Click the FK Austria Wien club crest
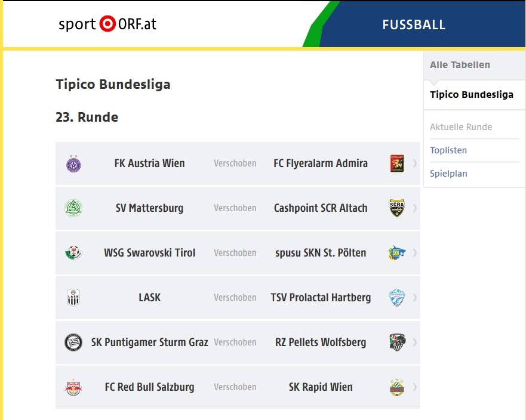The image size is (526, 420). coord(73,163)
